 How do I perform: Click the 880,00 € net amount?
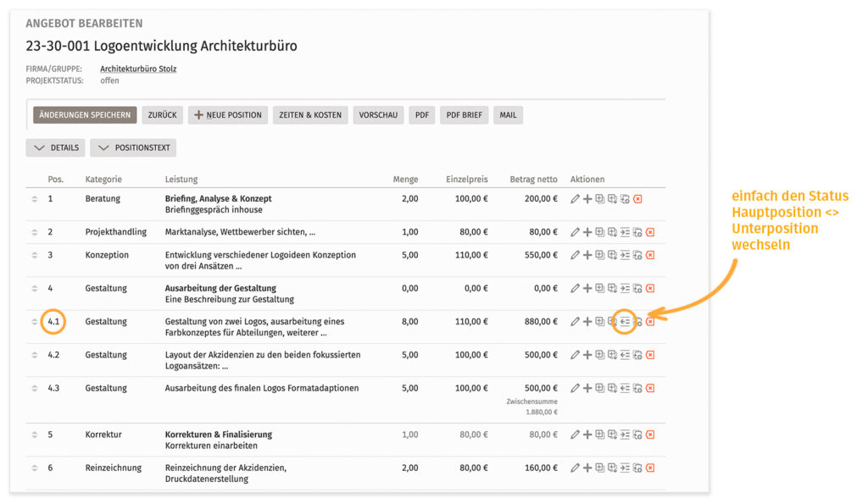541,321
